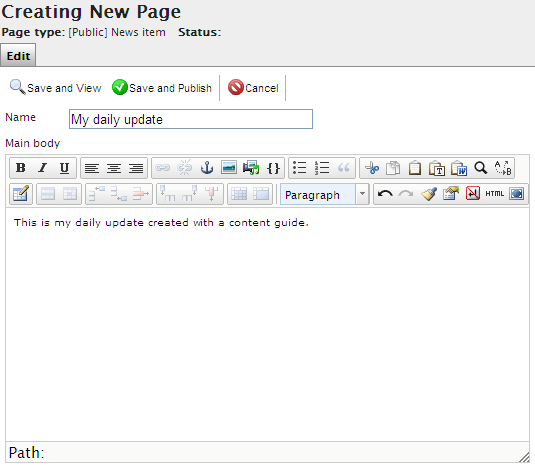Toggle underline formatting button

(x=64, y=168)
